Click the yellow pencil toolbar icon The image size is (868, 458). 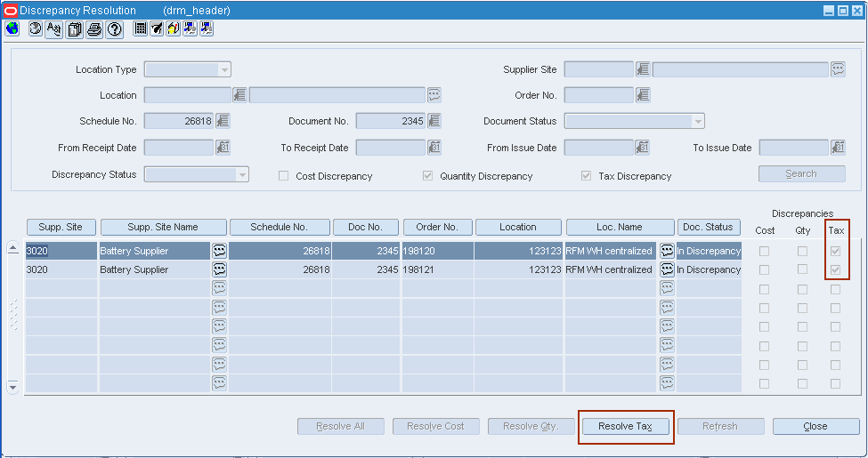174,28
